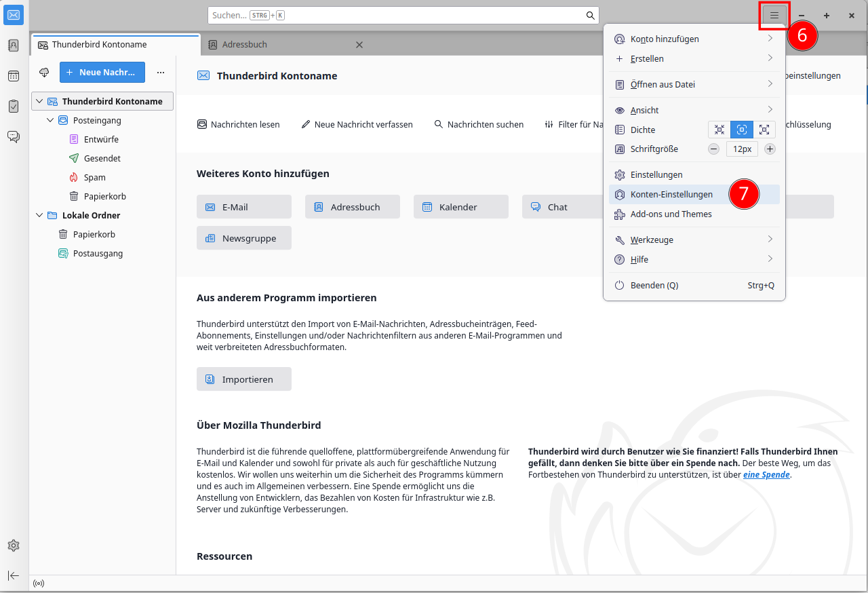The image size is (868, 593).
Task: Select the Postausgang folder
Action: (x=102, y=253)
